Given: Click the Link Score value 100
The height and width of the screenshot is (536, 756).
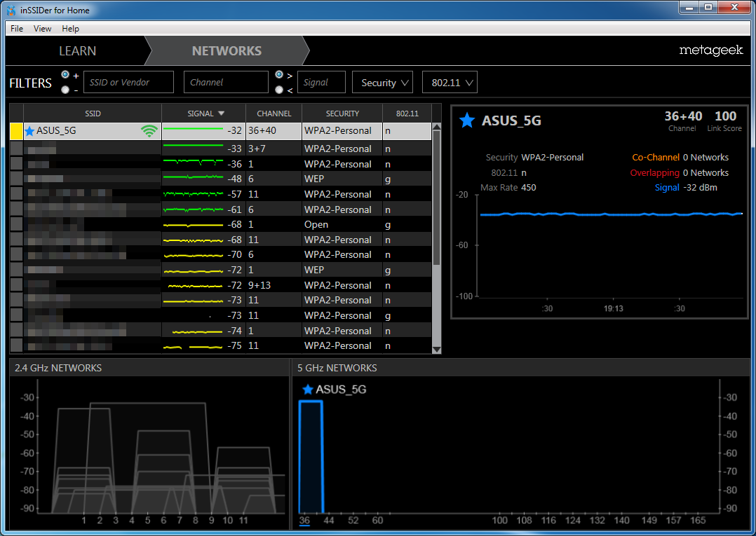Looking at the screenshot, I should click(x=725, y=116).
